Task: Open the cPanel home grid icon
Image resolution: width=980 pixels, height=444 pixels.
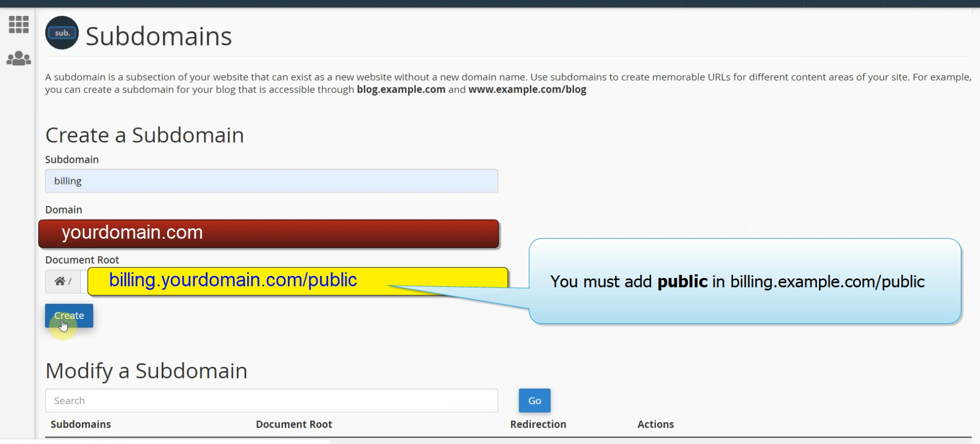Action: coord(18,24)
